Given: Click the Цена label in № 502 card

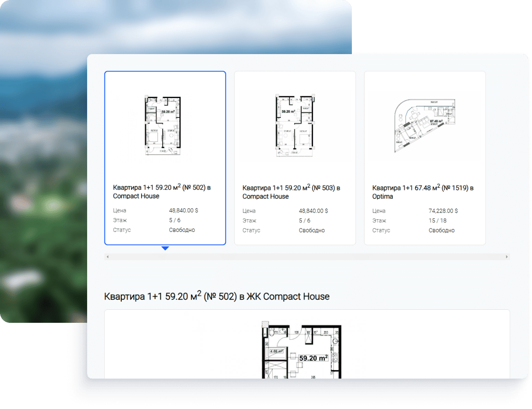Looking at the screenshot, I should click(x=120, y=210).
